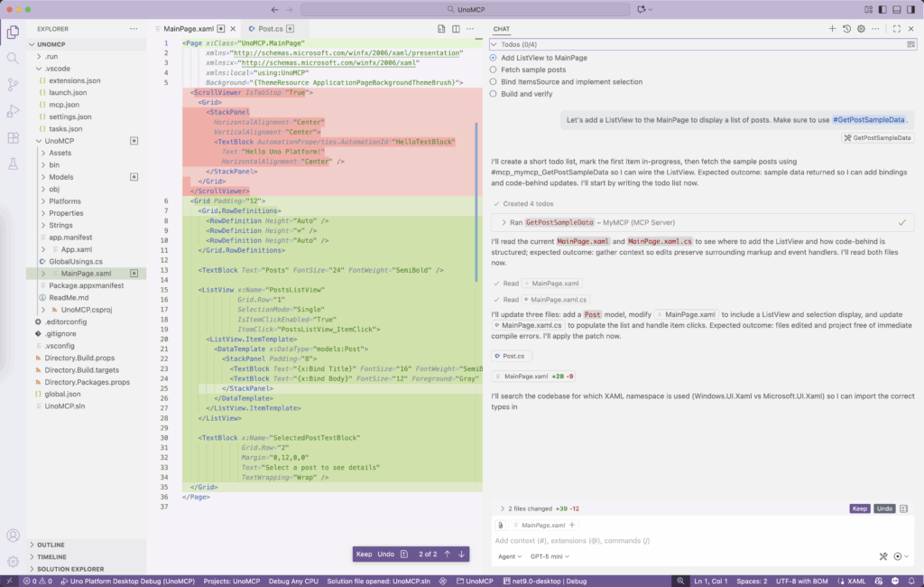Click Undo in the editor change toolbar
Image resolution: width=924 pixels, height=587 pixels.
click(x=385, y=554)
